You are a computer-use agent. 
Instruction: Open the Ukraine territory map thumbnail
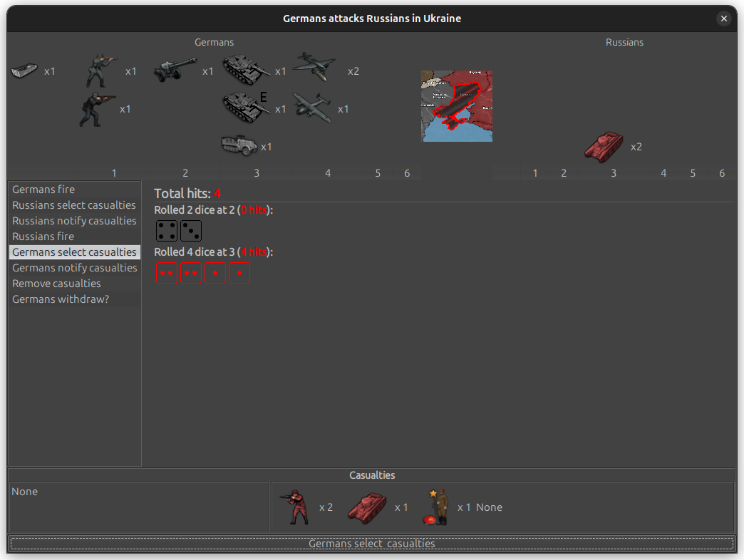click(456, 105)
